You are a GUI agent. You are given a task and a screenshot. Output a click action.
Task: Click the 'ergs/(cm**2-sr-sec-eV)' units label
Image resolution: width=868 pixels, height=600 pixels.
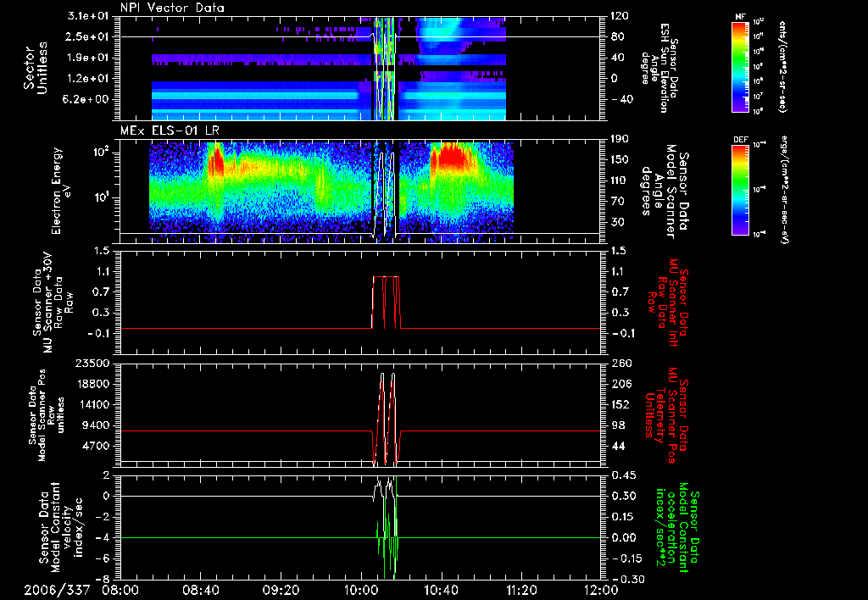pyautogui.click(x=784, y=189)
